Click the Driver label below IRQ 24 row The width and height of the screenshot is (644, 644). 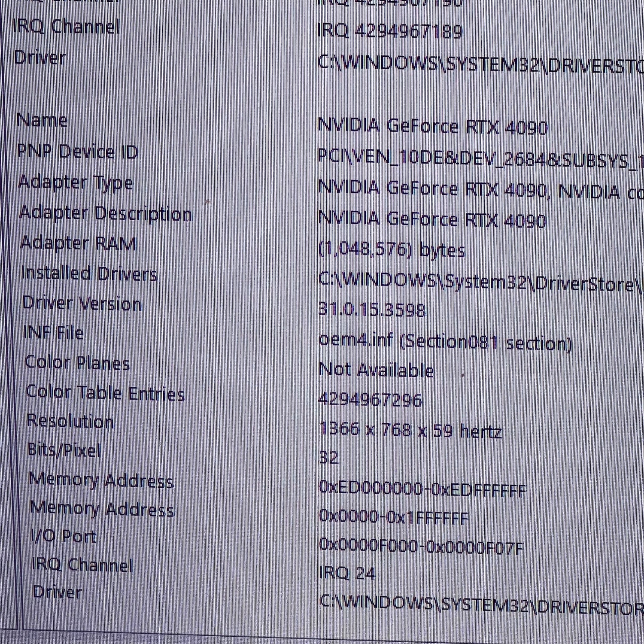click(x=58, y=592)
